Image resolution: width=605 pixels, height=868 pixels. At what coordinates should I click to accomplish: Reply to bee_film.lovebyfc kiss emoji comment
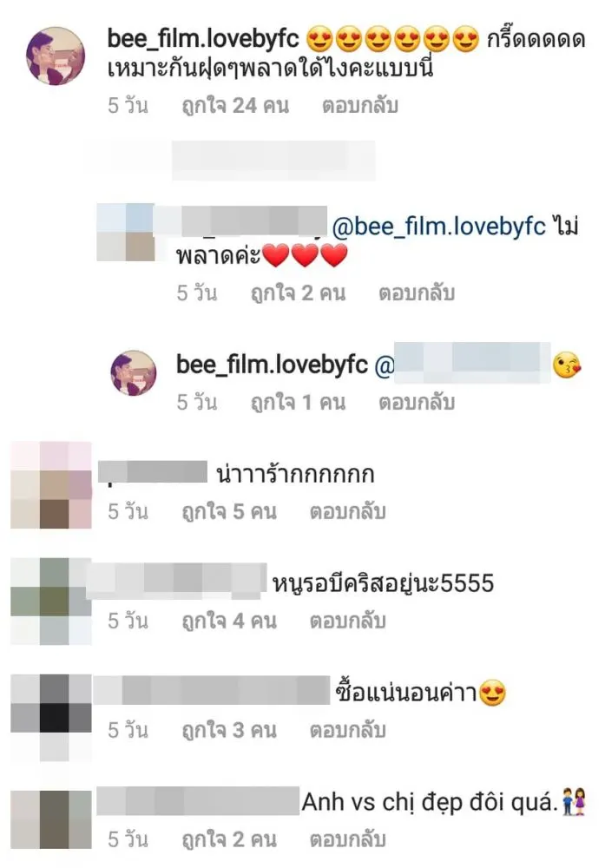tap(417, 402)
